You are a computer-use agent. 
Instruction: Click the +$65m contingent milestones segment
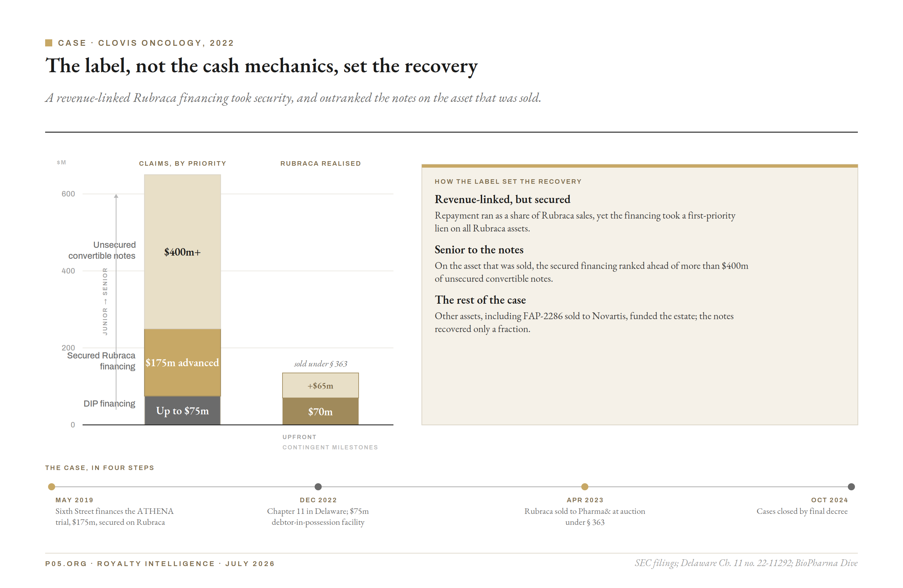click(x=321, y=386)
